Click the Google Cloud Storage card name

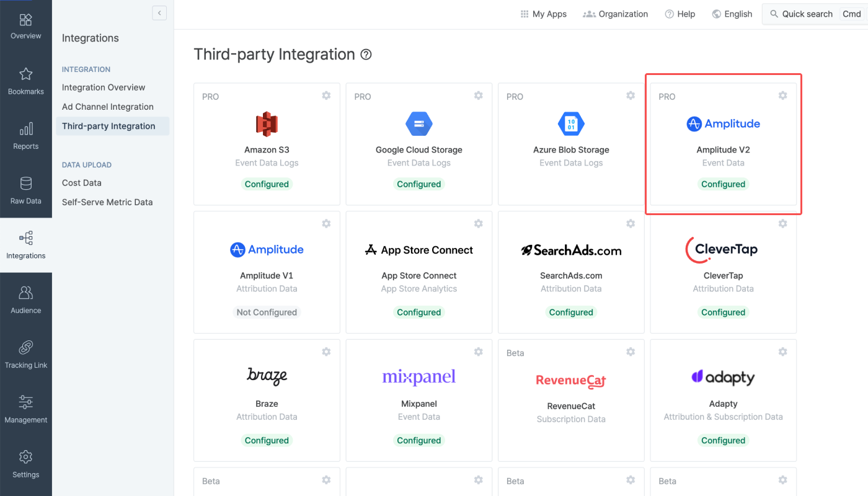click(x=419, y=150)
